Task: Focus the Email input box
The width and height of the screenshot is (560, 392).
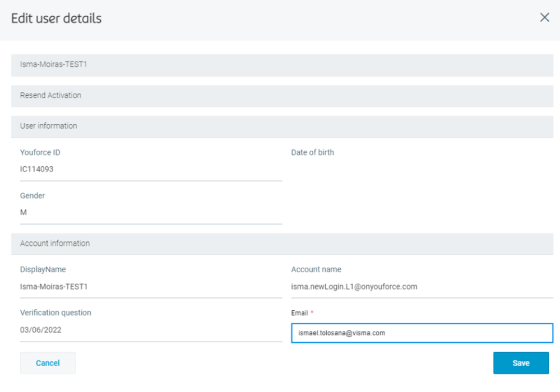Action: coord(422,333)
